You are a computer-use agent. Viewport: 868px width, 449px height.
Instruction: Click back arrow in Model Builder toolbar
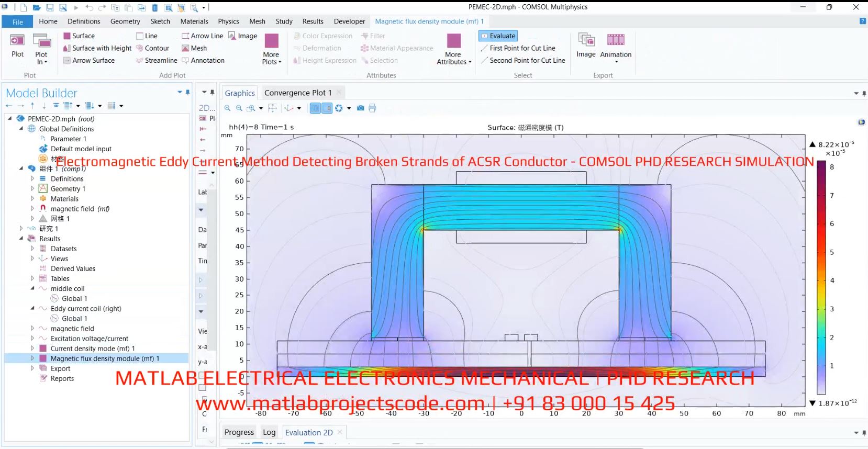coord(9,106)
